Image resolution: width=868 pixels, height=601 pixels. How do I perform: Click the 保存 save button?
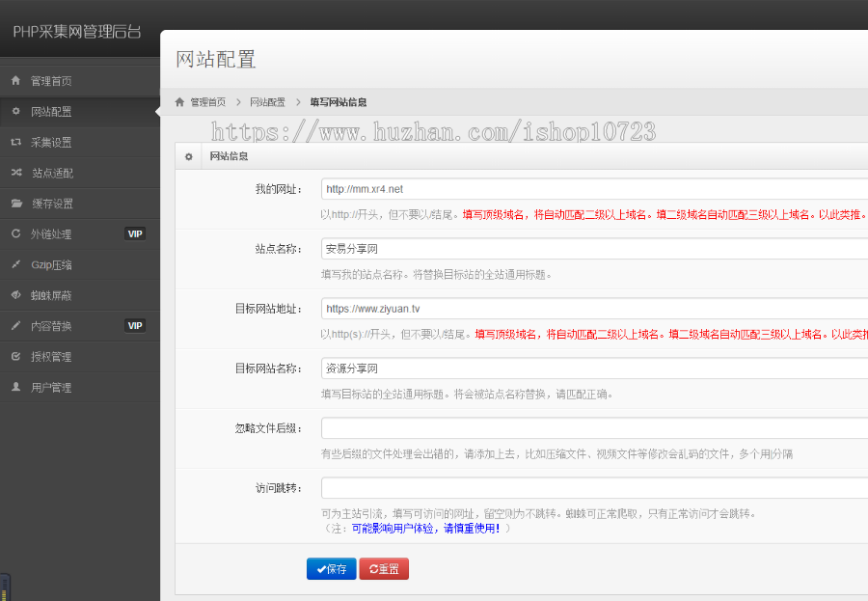click(x=331, y=569)
